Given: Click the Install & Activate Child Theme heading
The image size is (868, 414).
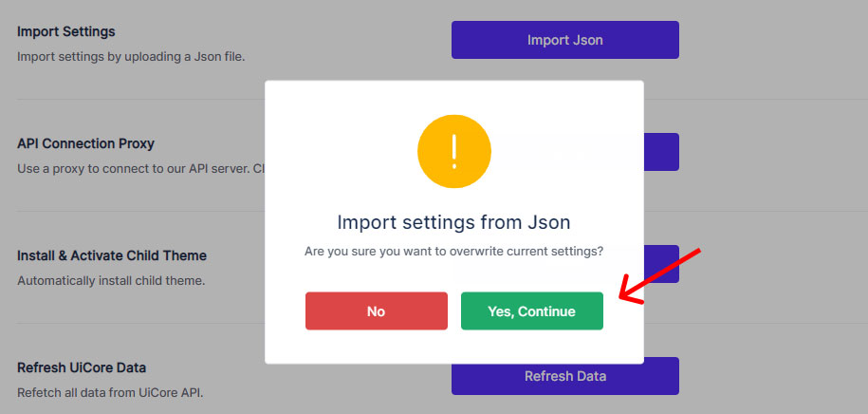Looking at the screenshot, I should (112, 255).
